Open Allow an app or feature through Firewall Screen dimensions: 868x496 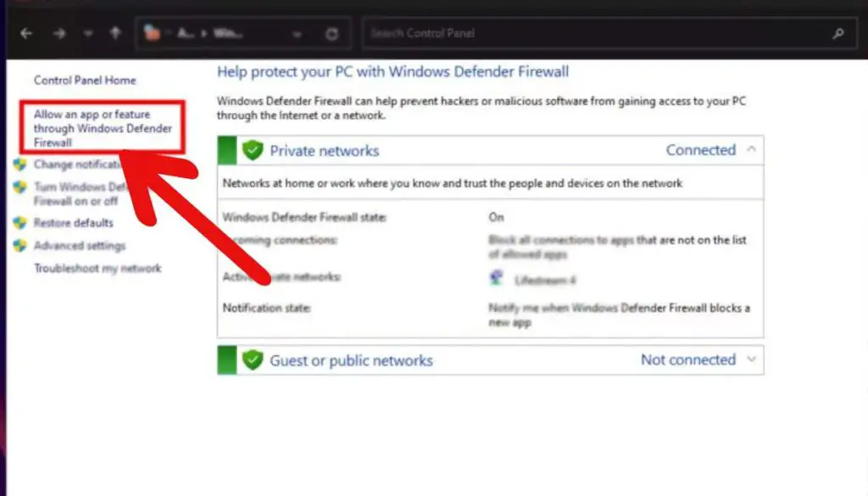pyautogui.click(x=103, y=128)
